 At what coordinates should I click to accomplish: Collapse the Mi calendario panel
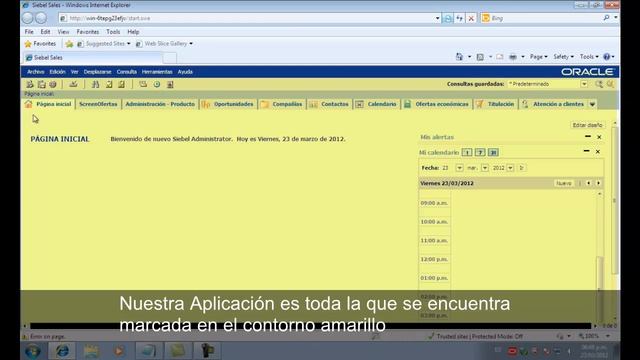(x=587, y=151)
